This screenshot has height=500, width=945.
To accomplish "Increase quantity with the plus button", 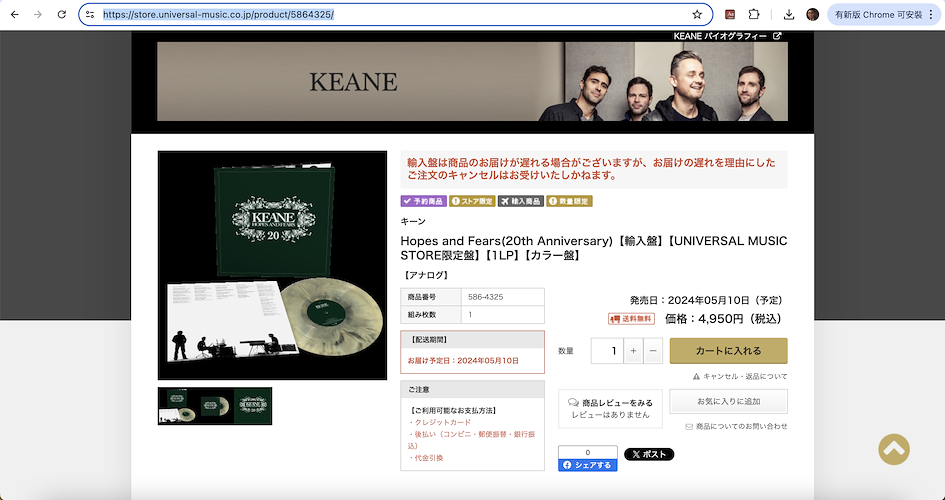I will coord(633,351).
